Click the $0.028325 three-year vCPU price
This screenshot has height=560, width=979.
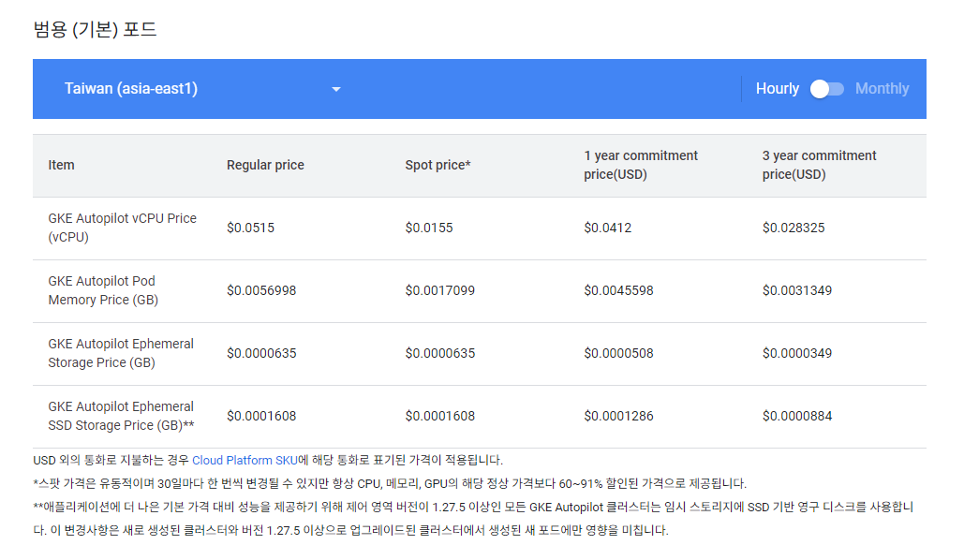(793, 228)
